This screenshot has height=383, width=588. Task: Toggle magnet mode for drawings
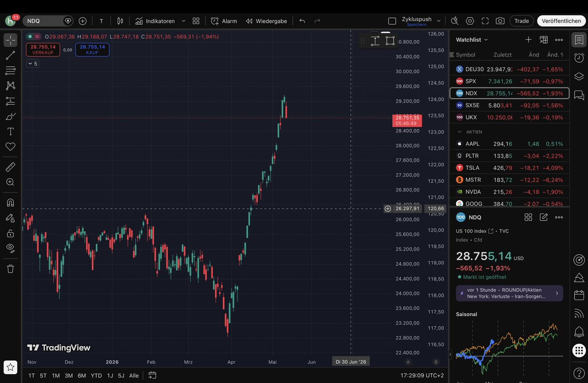click(10, 203)
